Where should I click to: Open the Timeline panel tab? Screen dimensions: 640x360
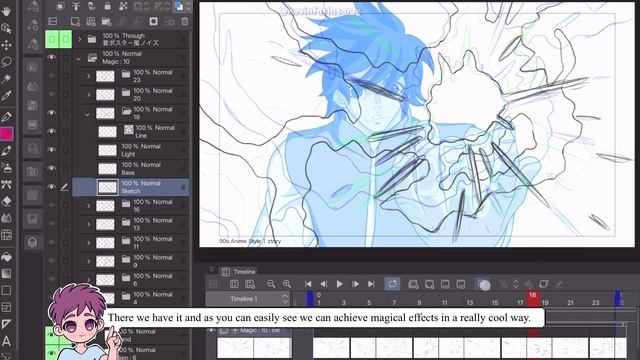pyautogui.click(x=239, y=271)
